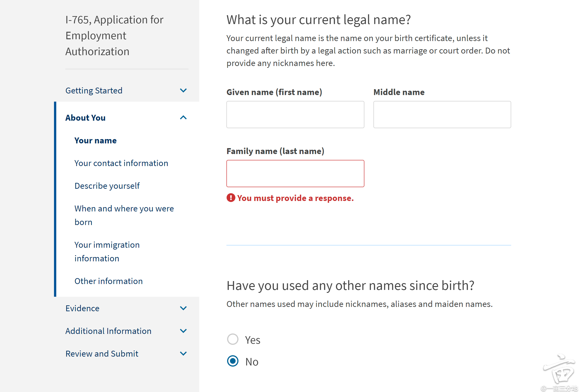Screen dimensions: 579x392
Task: Focus the Middle name field
Action: [442, 115]
